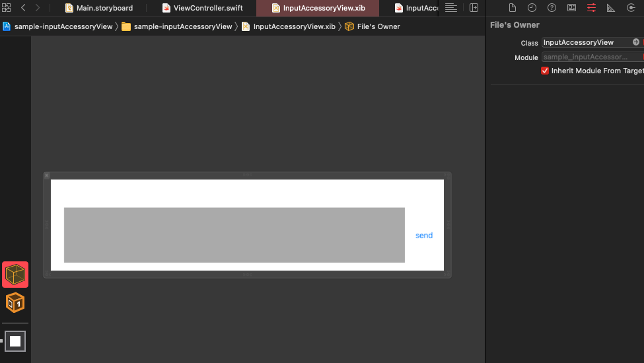This screenshot has height=363, width=644.
Task: Open editor options lines menu
Action: [451, 8]
